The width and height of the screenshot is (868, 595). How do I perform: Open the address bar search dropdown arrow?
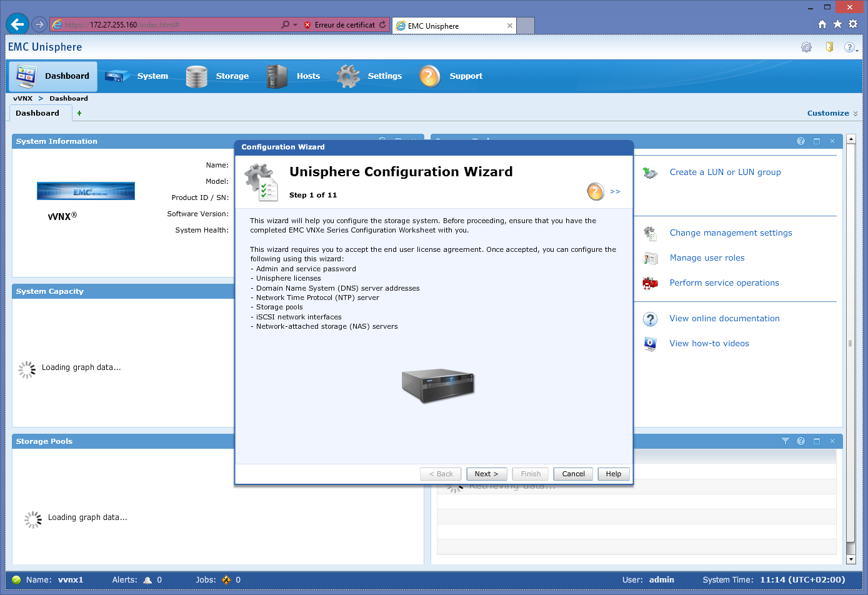[295, 25]
